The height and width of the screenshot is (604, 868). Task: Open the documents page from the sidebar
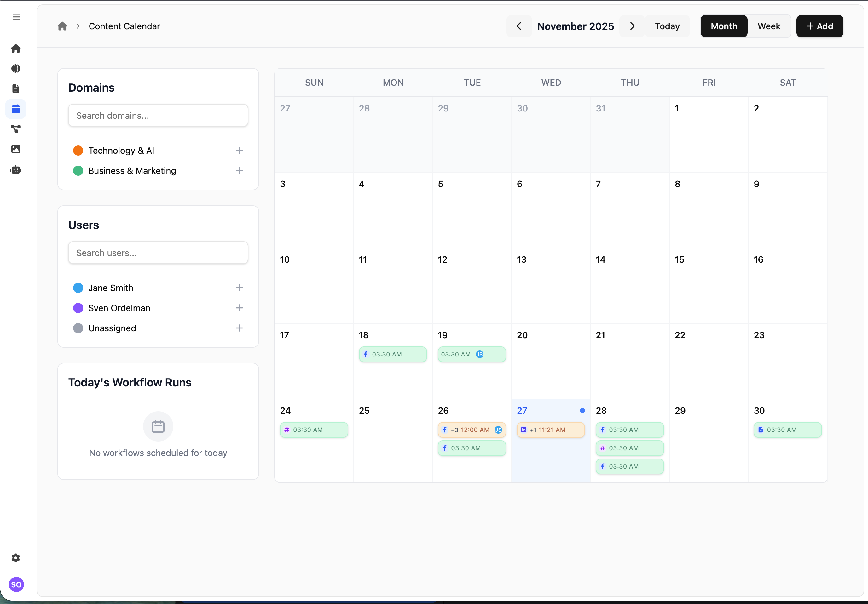16,88
